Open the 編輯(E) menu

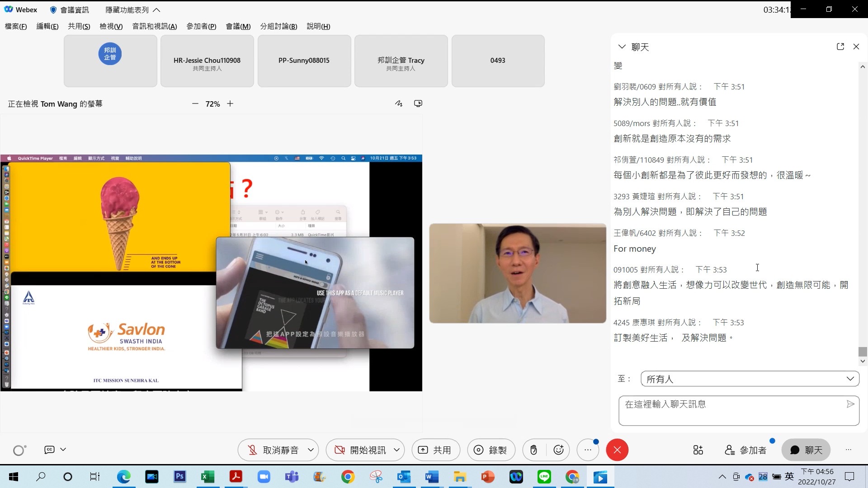click(x=47, y=26)
